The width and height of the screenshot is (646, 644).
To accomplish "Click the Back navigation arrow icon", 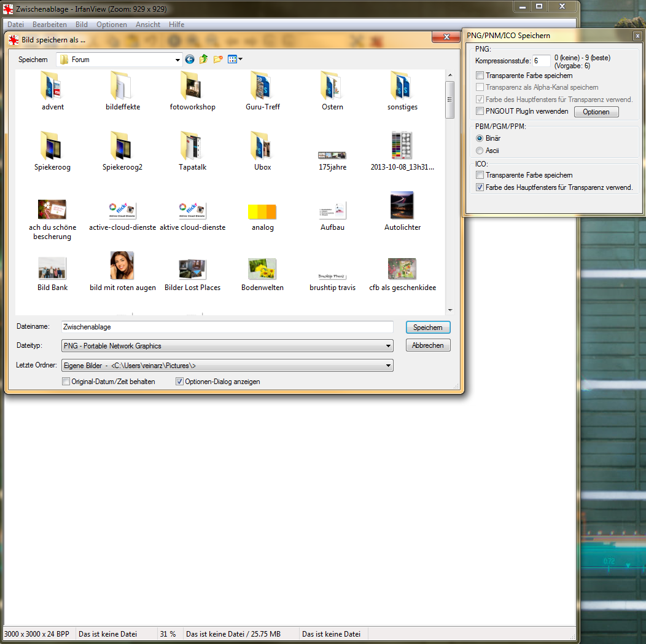I will (x=190, y=60).
